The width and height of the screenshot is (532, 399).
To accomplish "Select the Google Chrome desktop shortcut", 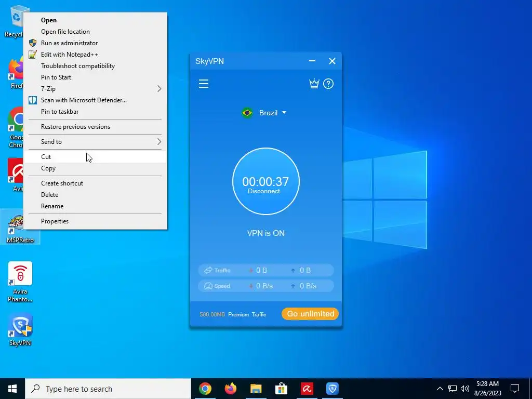I will coord(15,127).
